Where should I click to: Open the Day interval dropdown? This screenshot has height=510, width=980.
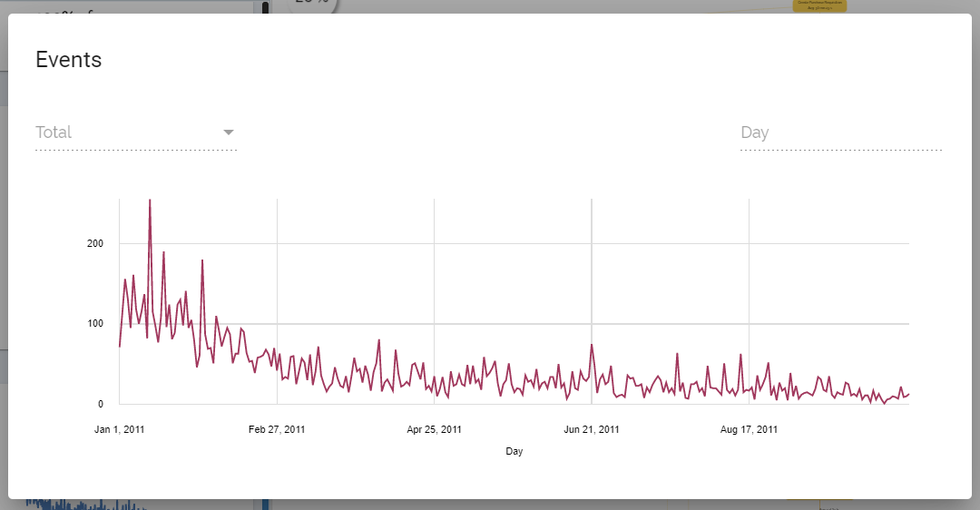pyautogui.click(x=840, y=132)
